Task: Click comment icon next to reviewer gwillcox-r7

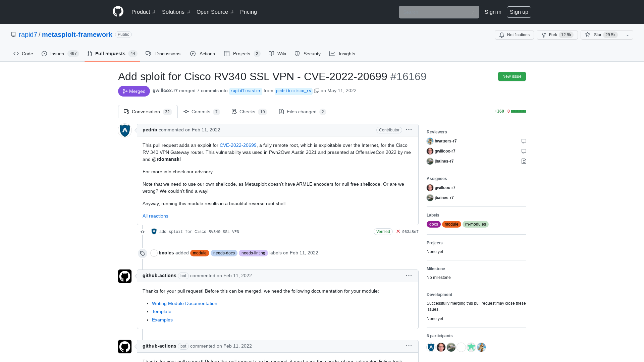Action: 524,151
